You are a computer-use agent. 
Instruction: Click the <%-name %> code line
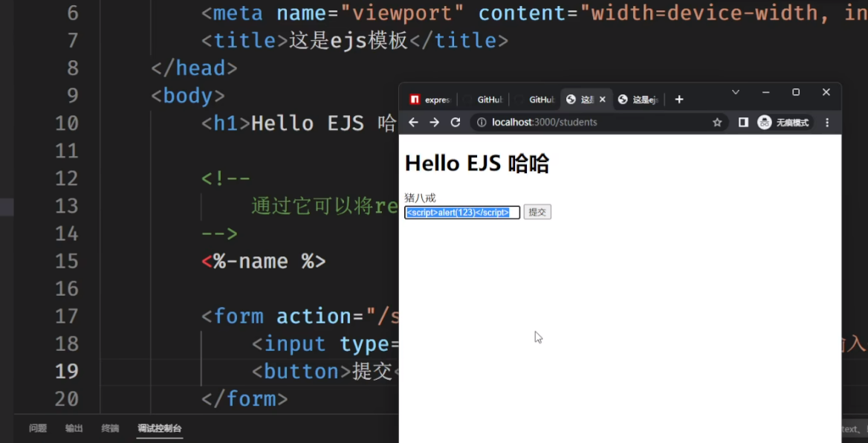[x=264, y=261]
